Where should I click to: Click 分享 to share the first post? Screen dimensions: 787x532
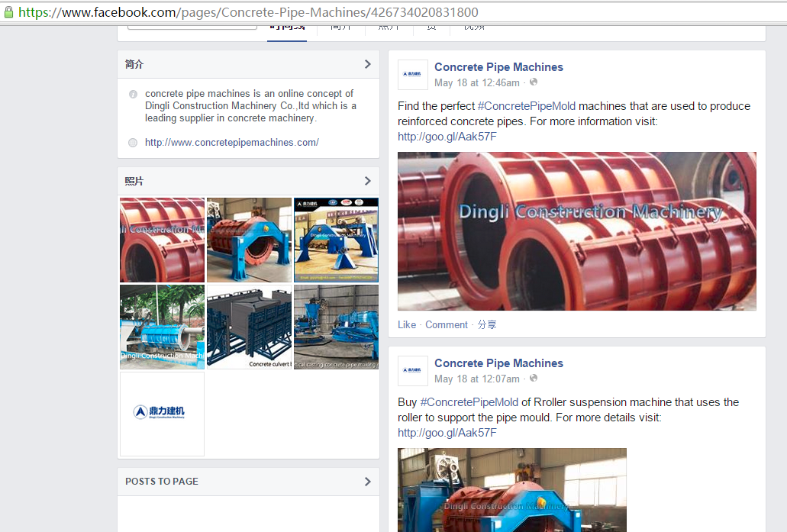[487, 324]
